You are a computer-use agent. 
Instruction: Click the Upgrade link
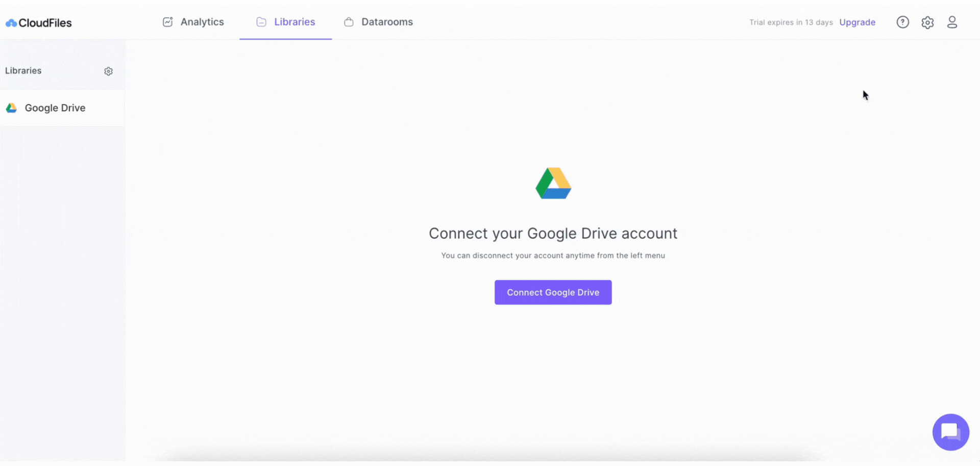click(857, 22)
